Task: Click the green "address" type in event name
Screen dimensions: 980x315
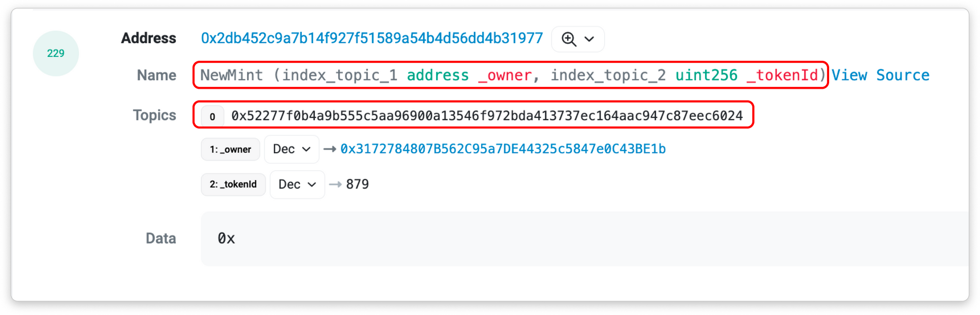Action: (438, 75)
